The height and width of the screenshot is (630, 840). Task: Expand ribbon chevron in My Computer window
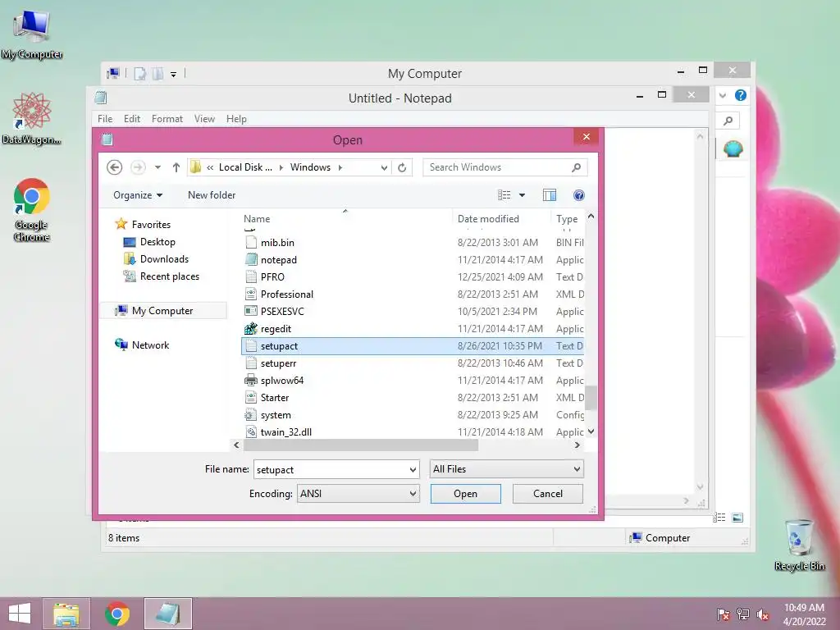click(x=723, y=95)
